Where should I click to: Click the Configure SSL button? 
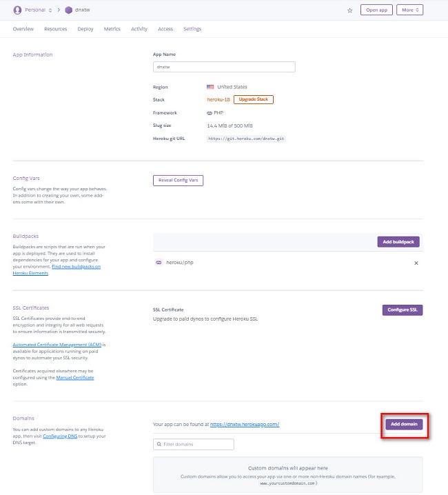point(403,310)
